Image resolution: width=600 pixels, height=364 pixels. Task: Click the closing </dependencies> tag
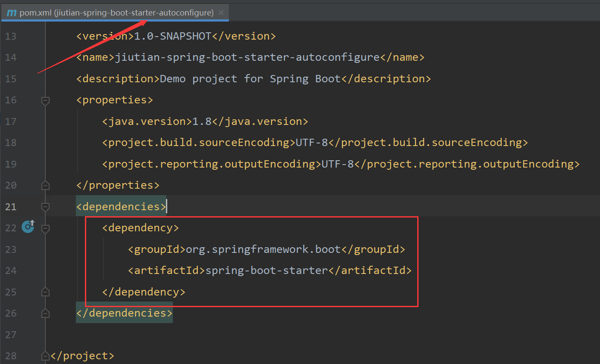[124, 313]
